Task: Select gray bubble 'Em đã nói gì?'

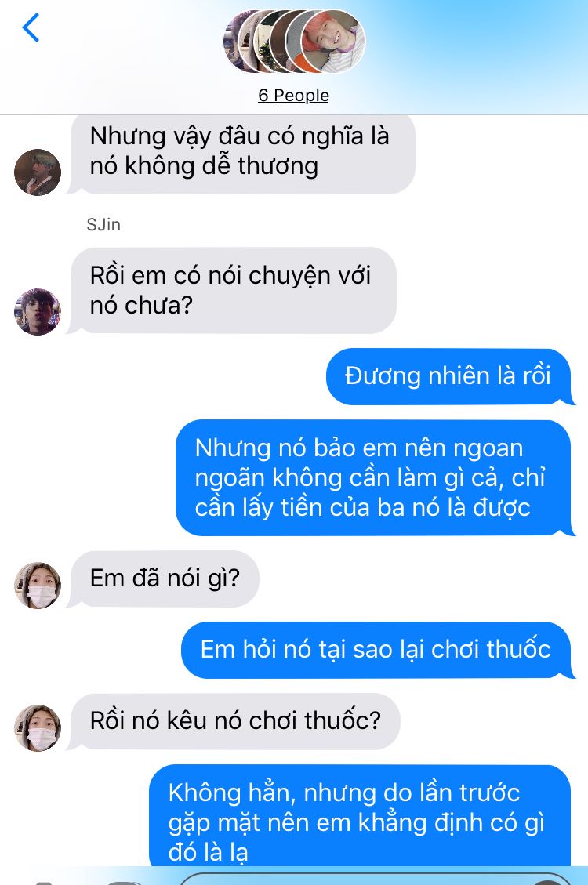Action: pos(164,579)
